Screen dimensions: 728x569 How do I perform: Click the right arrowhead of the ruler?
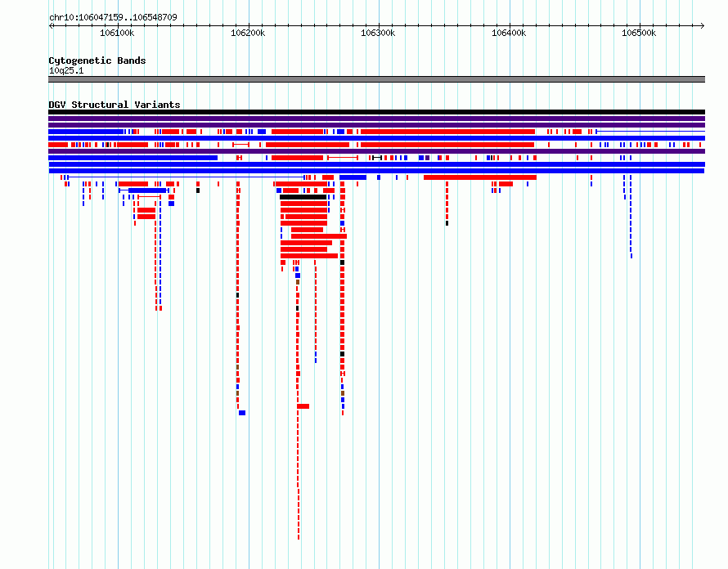pos(702,26)
